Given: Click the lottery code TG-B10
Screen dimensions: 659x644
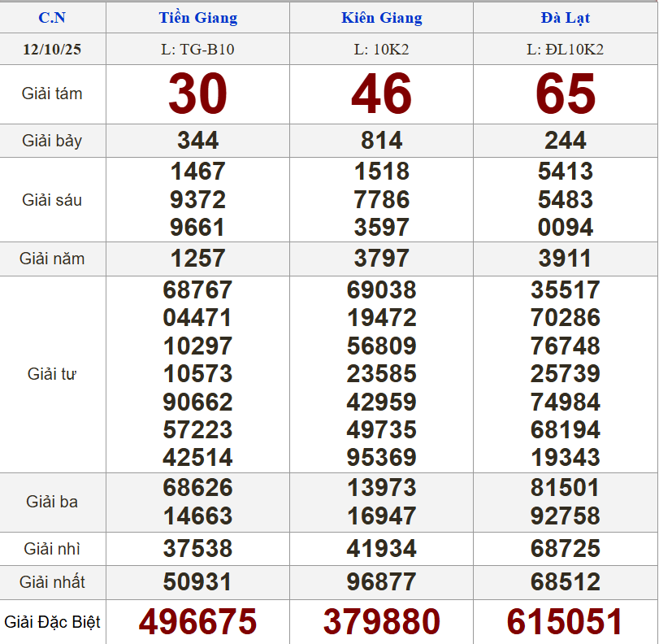Looking at the screenshot, I should point(197,50).
